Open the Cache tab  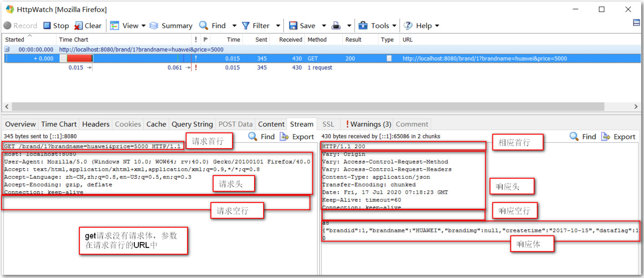[x=156, y=124]
